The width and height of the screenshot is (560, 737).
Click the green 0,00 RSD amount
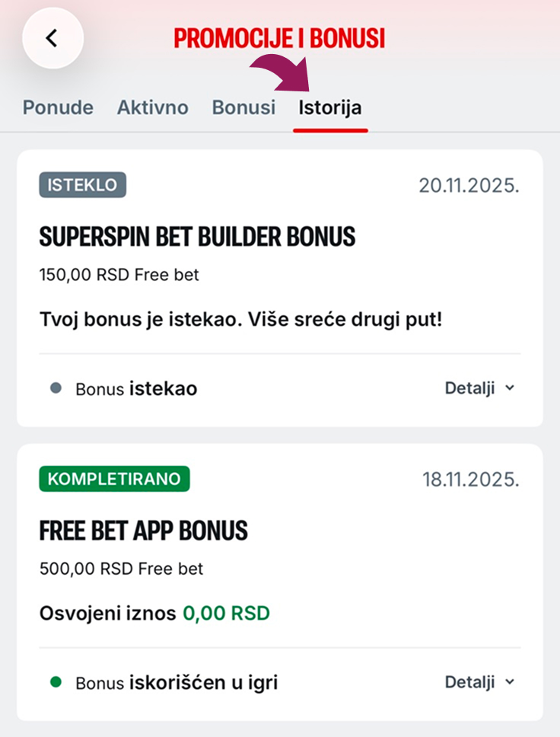pos(227,614)
